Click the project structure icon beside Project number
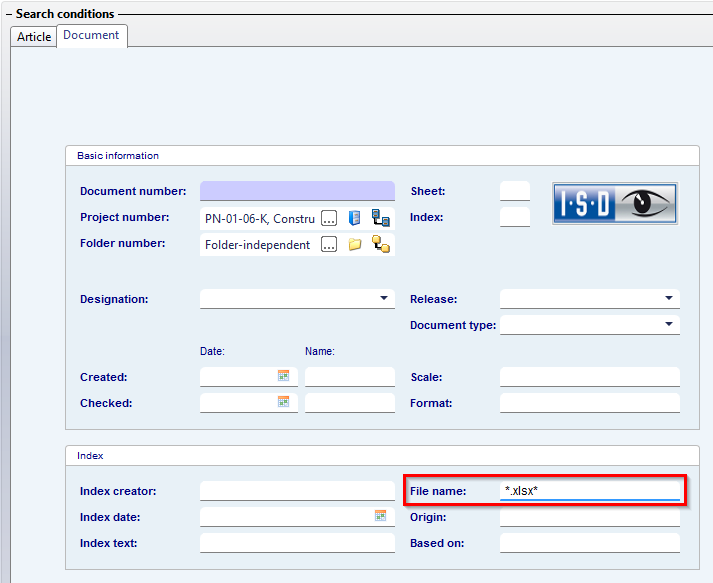 (380, 218)
